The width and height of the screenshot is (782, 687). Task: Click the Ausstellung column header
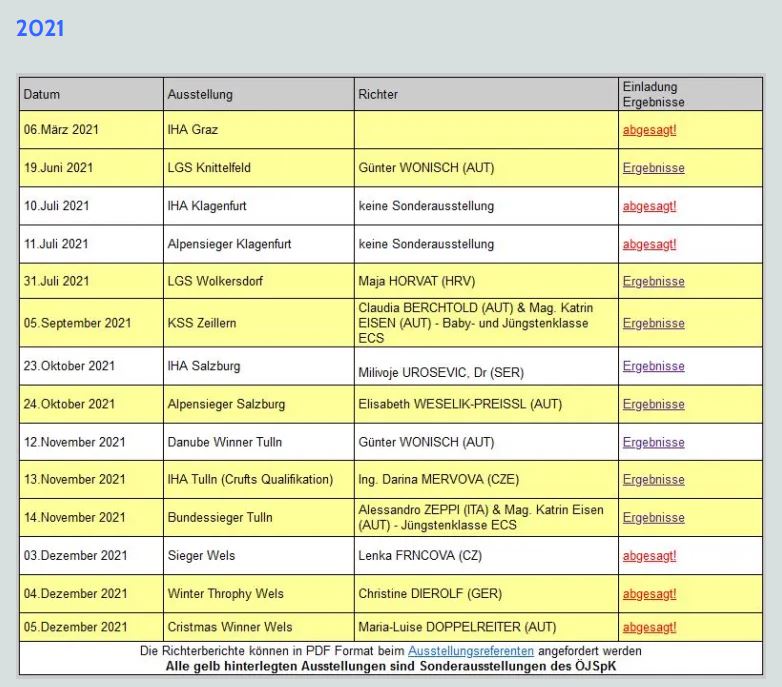(200, 95)
